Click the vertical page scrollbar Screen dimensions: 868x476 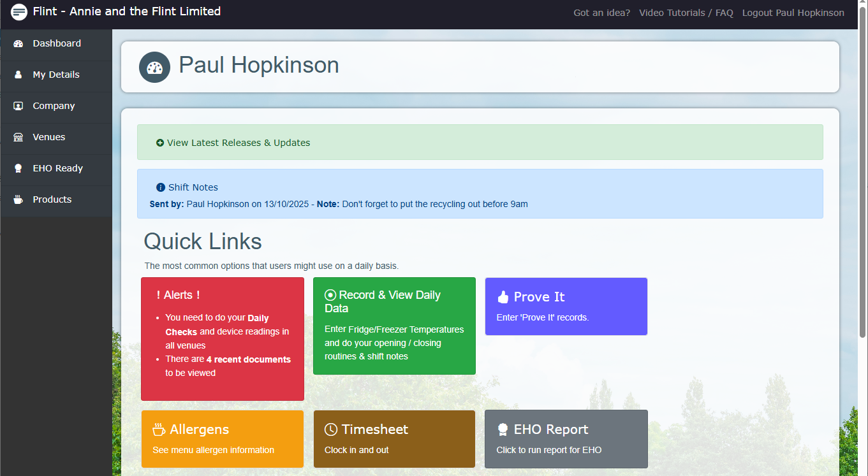(862, 191)
